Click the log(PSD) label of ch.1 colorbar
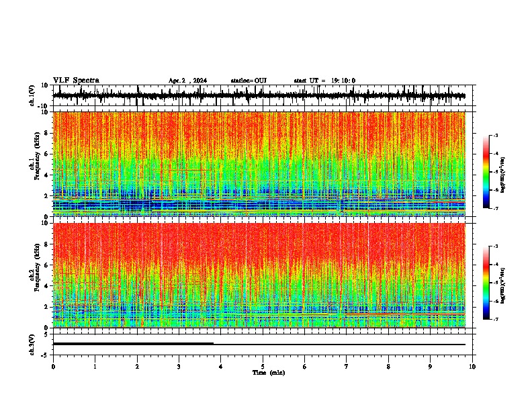This screenshot has width=532, height=411. (502, 175)
